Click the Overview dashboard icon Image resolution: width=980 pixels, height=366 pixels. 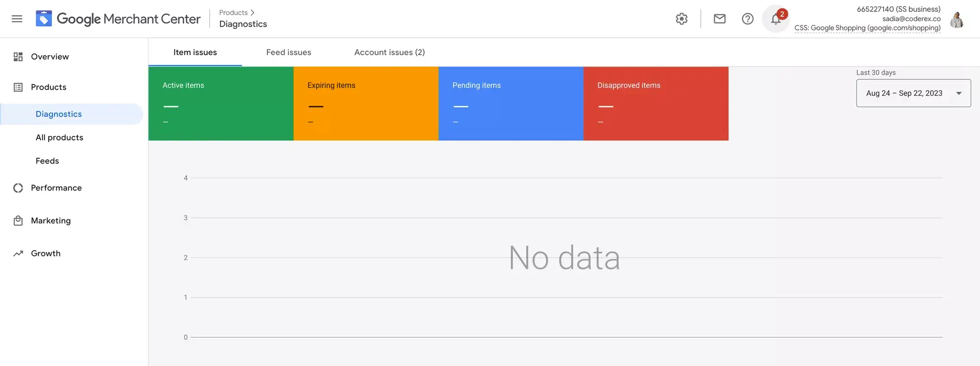[x=18, y=57]
